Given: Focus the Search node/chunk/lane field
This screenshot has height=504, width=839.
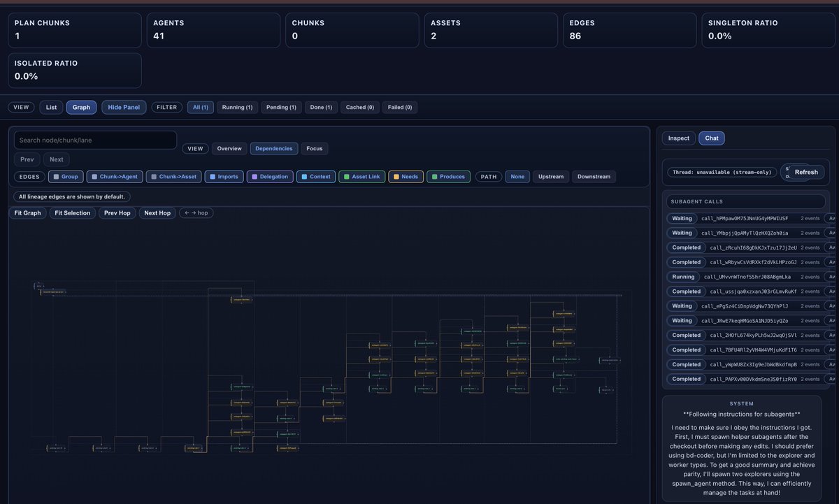Looking at the screenshot, I should pos(96,140).
